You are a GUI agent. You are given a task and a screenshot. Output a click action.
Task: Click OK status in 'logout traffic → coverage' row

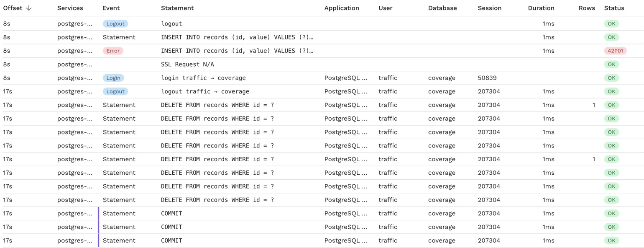[x=611, y=91]
